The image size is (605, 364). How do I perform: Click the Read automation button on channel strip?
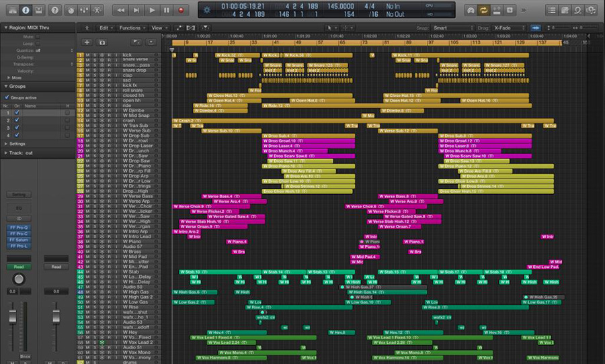click(19, 266)
